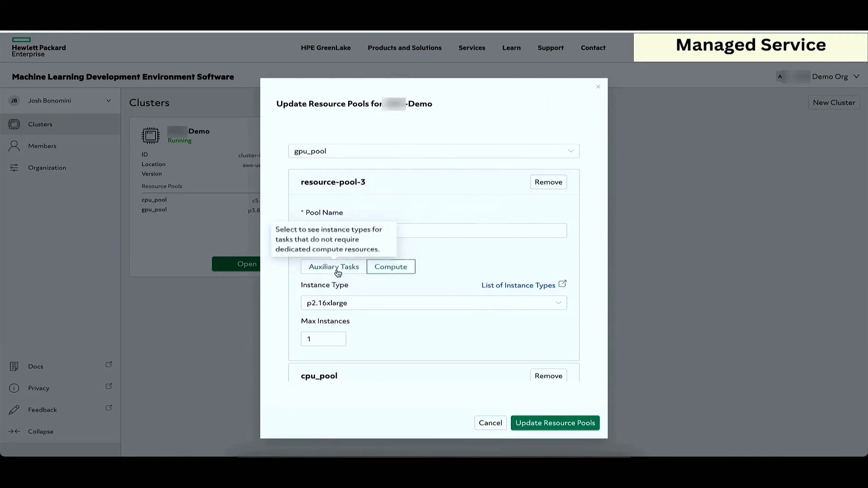868x488 pixels.
Task: Open the Demo Org switcher dropdown
Action: [856, 76]
